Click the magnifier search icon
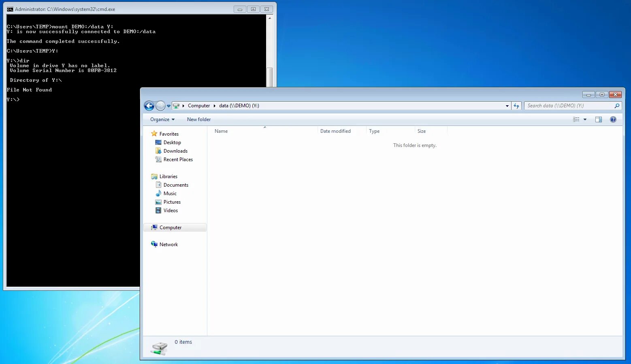The height and width of the screenshot is (364, 631). [x=617, y=106]
